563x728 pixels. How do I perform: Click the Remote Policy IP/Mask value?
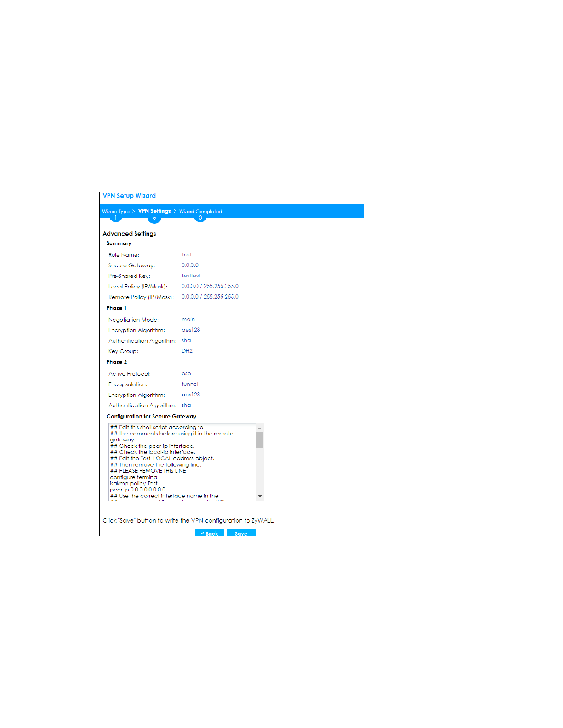(210, 297)
